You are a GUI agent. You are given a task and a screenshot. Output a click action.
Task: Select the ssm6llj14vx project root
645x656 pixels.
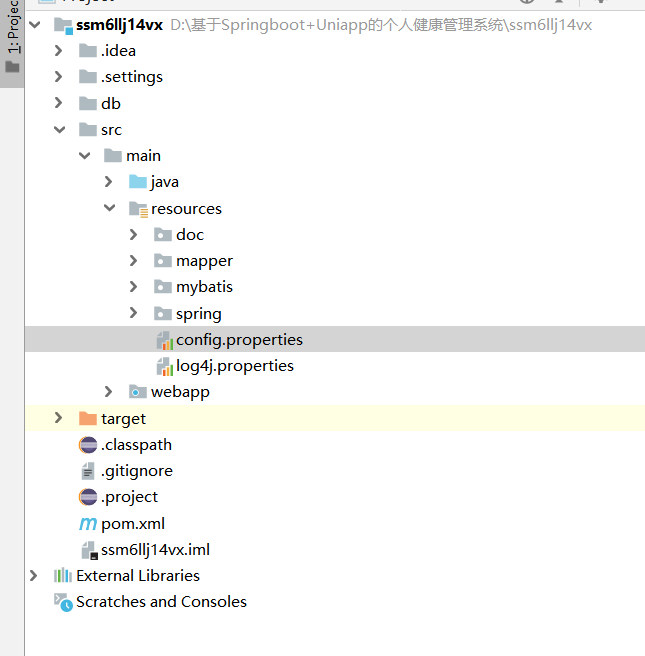(x=119, y=25)
